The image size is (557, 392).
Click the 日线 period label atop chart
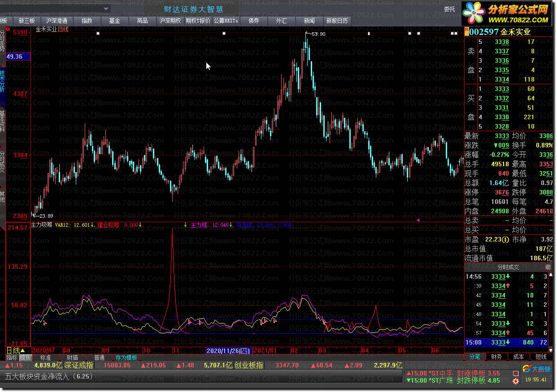coord(63,30)
